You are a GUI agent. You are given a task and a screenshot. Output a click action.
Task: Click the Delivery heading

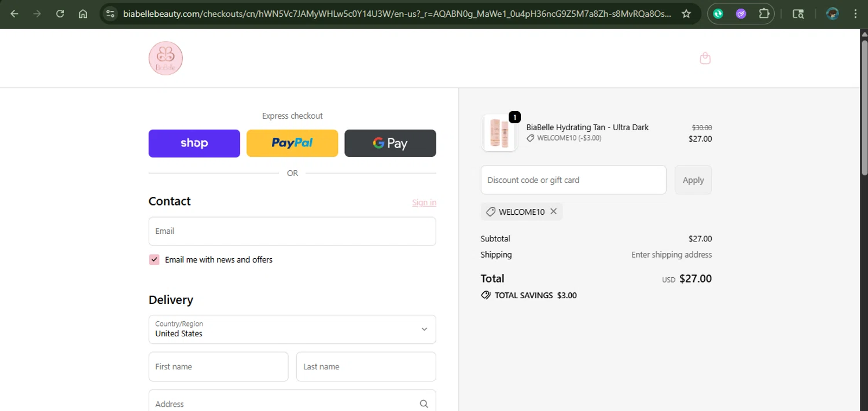pyautogui.click(x=171, y=300)
